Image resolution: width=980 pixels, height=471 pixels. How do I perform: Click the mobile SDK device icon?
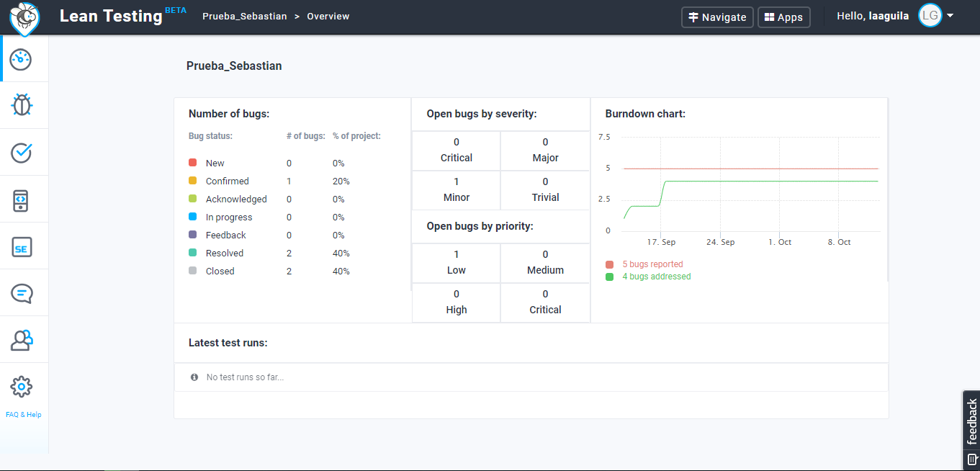click(22, 199)
